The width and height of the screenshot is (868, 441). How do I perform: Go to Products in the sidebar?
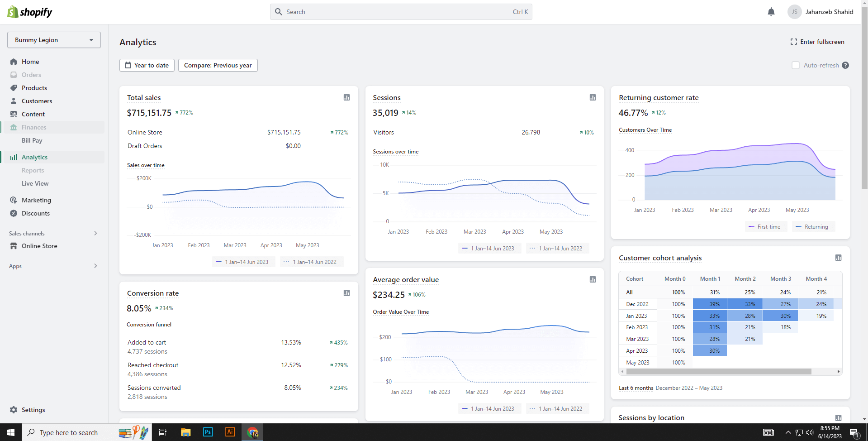34,88
